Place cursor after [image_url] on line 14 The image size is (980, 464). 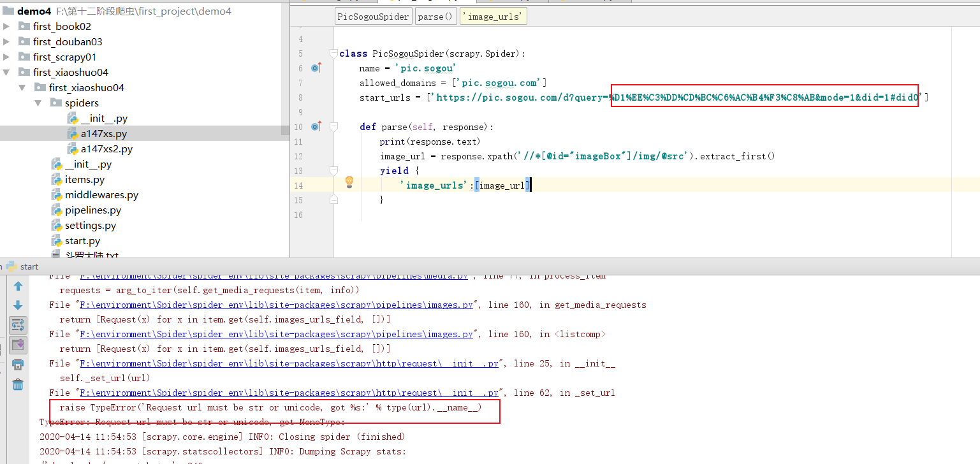pos(530,185)
